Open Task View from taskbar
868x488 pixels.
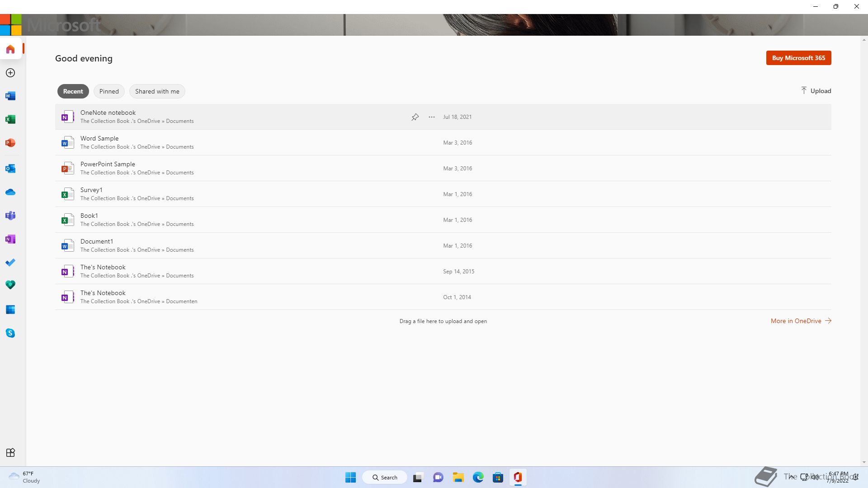tap(418, 477)
